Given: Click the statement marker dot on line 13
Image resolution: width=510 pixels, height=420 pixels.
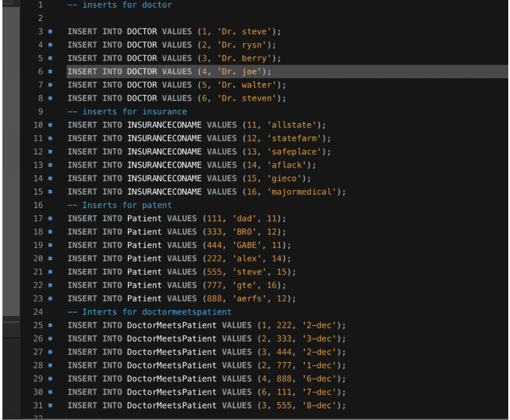Looking at the screenshot, I should click(x=50, y=165).
